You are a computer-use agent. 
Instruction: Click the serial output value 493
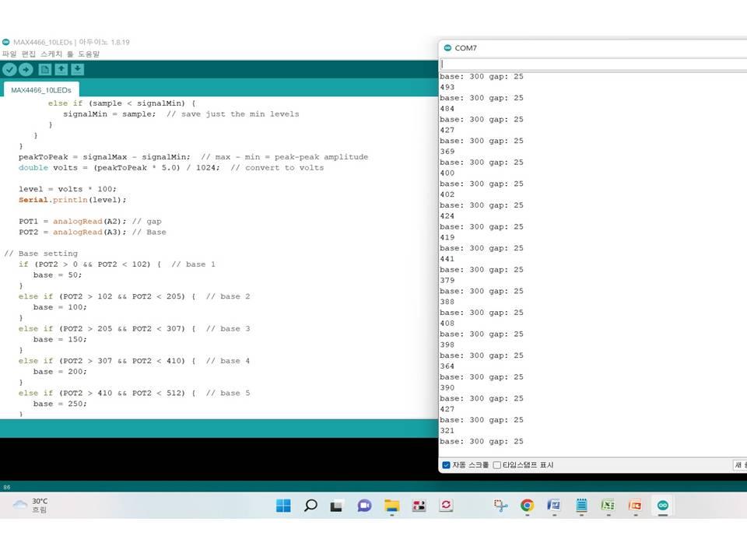pos(447,87)
